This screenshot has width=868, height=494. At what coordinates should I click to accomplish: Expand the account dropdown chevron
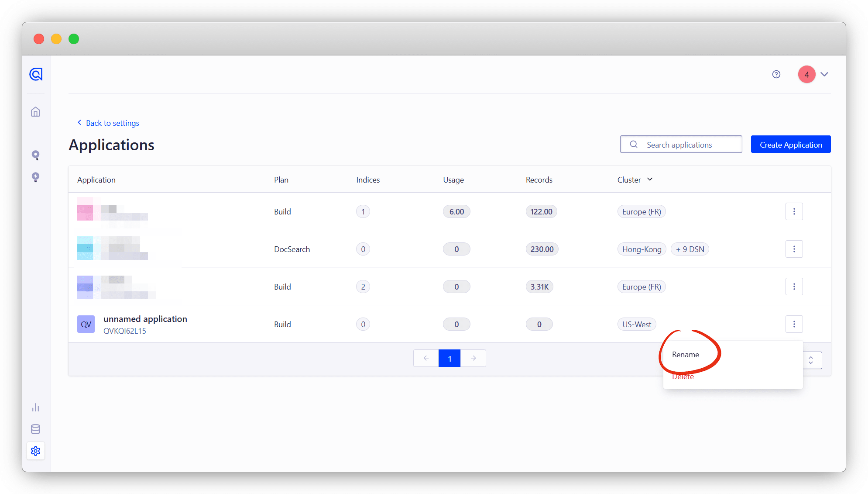[x=824, y=74]
